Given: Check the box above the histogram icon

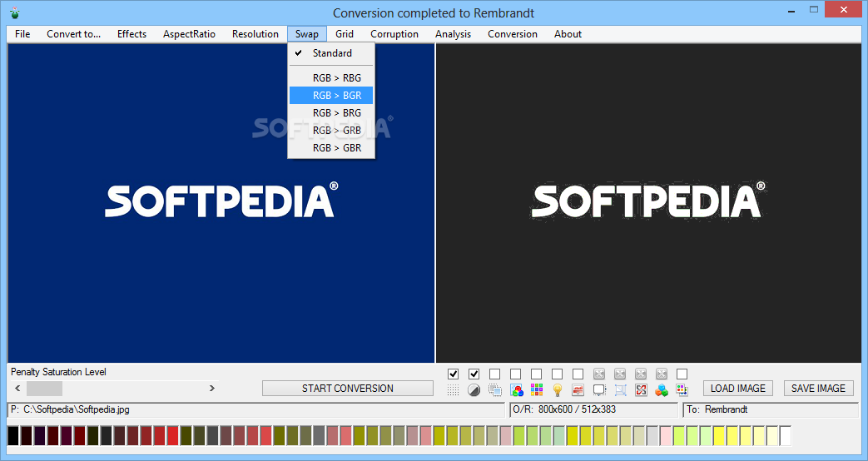Looking at the screenshot, I should point(578,374).
